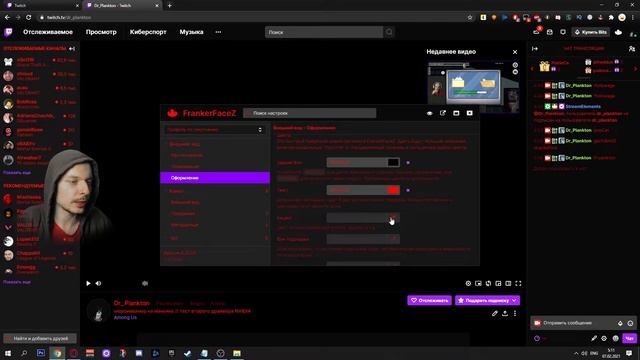The image size is (640, 360).
Task: Pop out FrankerFaceZ settings into new window
Action: 443,113
